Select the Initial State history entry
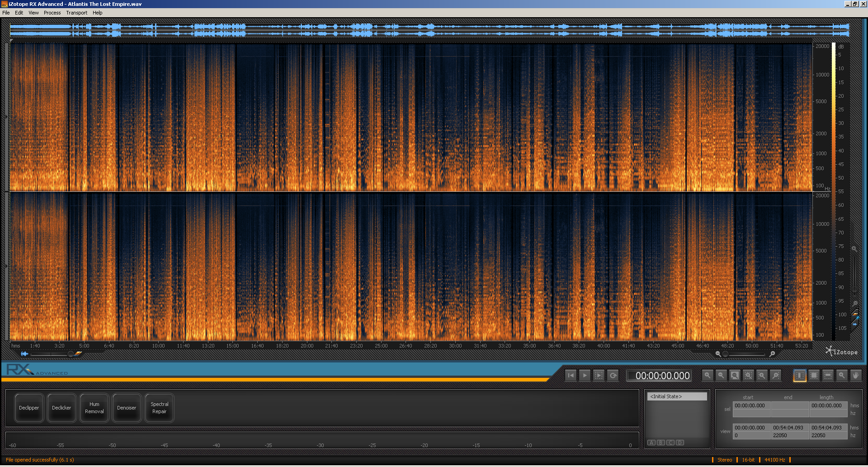 point(677,396)
